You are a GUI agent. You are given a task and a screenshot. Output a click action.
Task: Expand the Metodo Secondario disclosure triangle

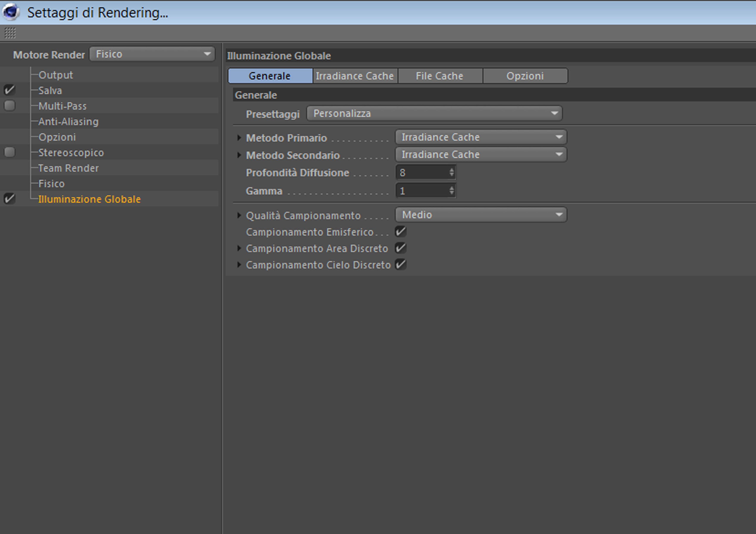pyautogui.click(x=239, y=155)
